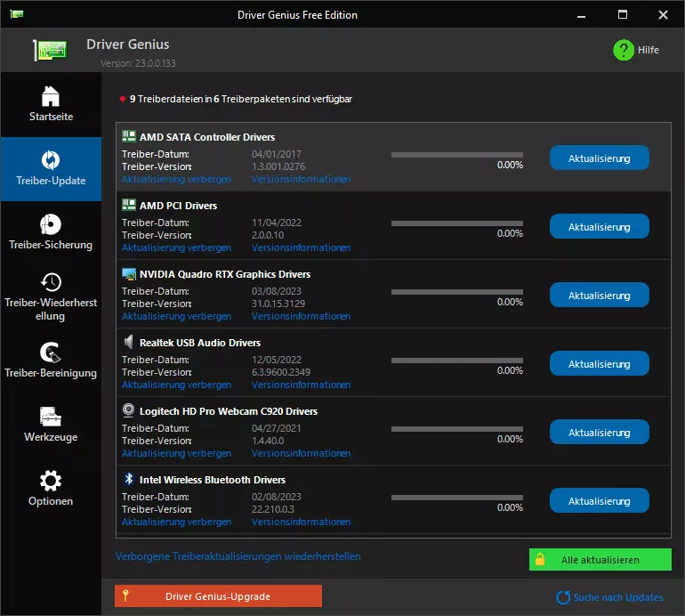Screen dimensions: 685x616
Task: Open Versionsinformationen for Intel Wireless Bluetooth
Action: point(301,522)
